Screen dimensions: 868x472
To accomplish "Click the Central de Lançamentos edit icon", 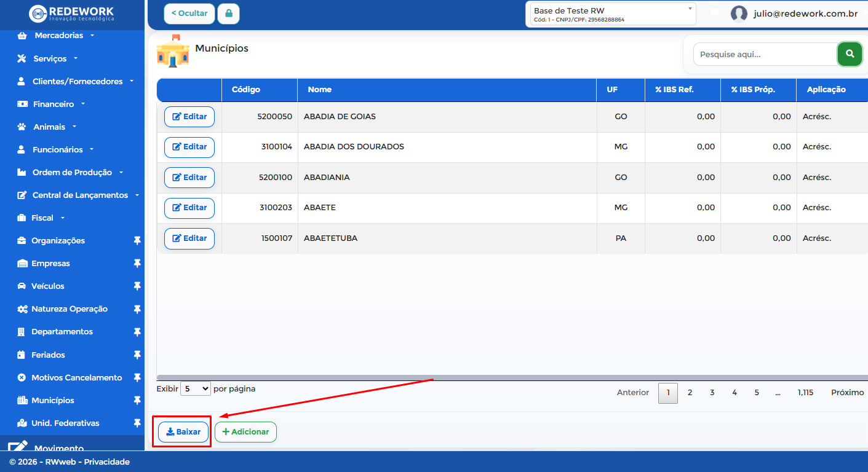I will (x=22, y=195).
